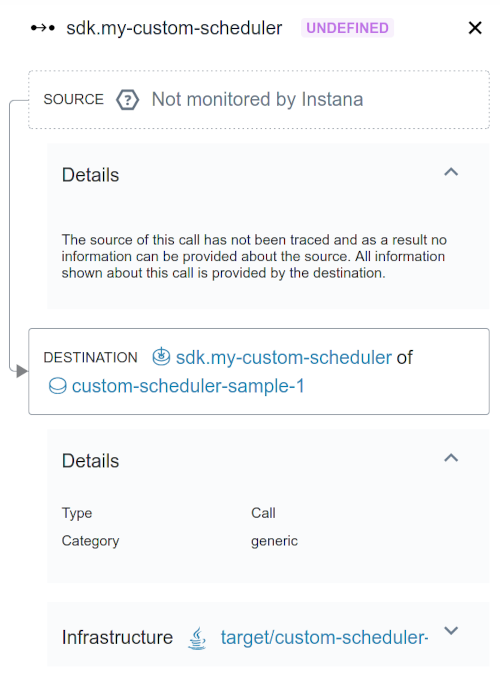This screenshot has height=689, width=500.
Task: Expand the Infrastructure section chevron
Action: pos(451,631)
